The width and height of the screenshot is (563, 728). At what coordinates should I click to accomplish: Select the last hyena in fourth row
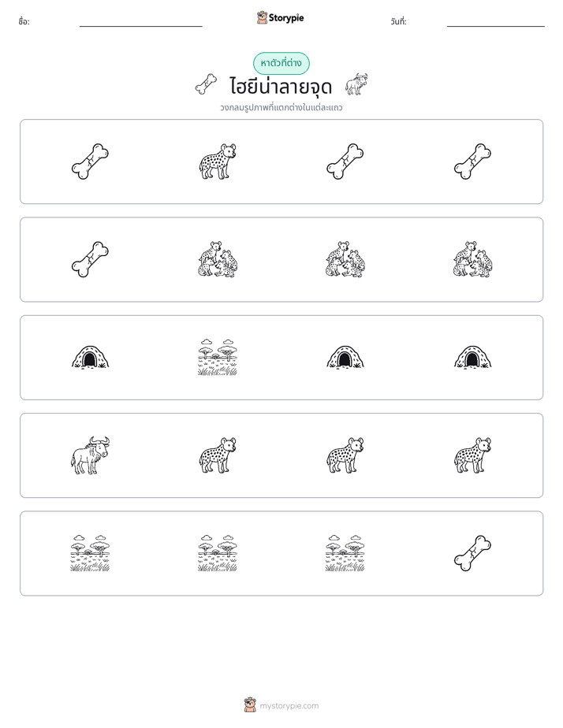472,455
